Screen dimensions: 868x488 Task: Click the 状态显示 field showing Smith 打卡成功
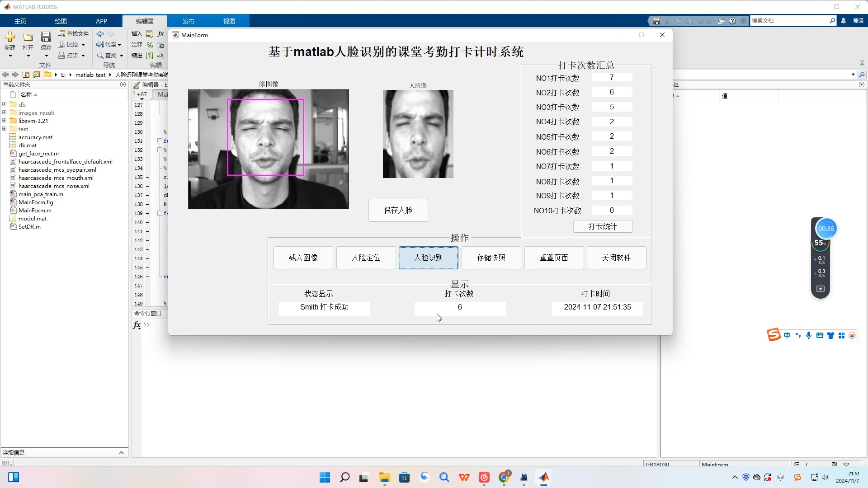coord(325,309)
